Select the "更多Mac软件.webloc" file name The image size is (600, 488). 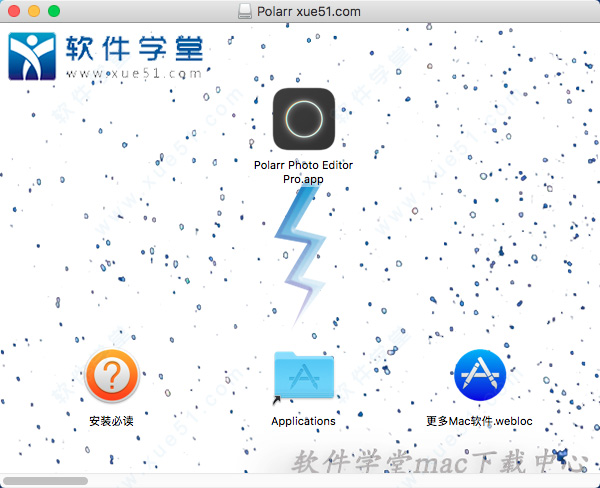[x=479, y=421]
